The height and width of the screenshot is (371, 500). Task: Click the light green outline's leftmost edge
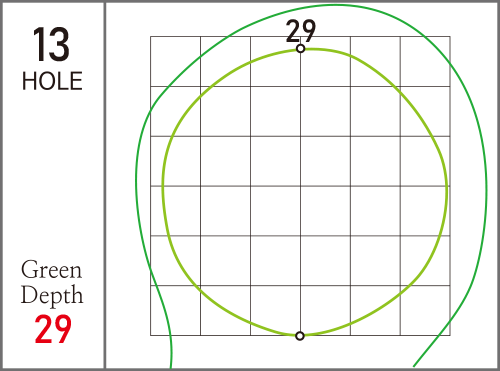[x=163, y=187]
